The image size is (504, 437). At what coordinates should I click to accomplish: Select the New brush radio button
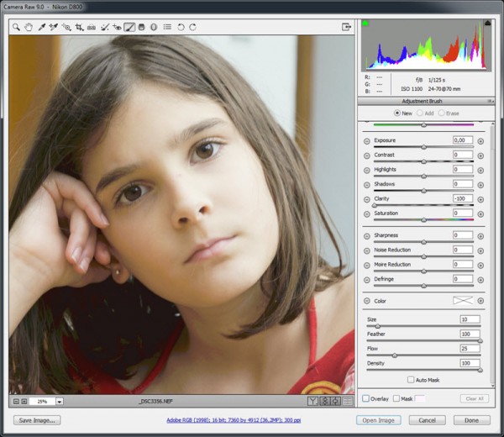397,113
